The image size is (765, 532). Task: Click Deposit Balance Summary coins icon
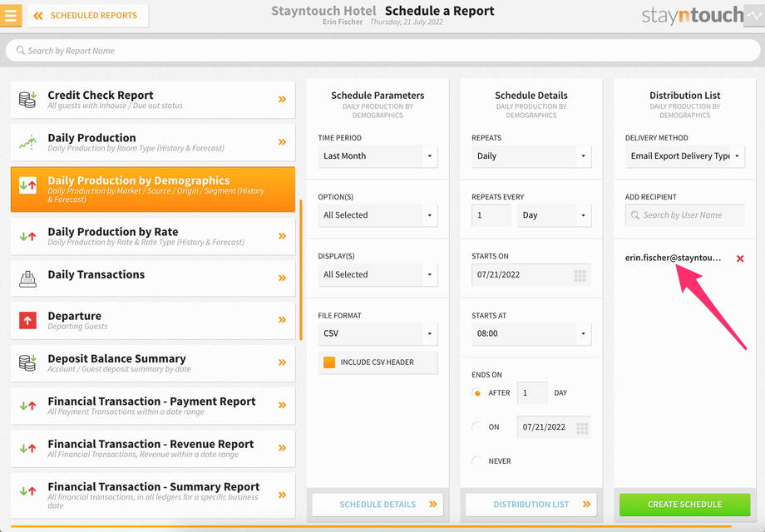click(x=27, y=362)
